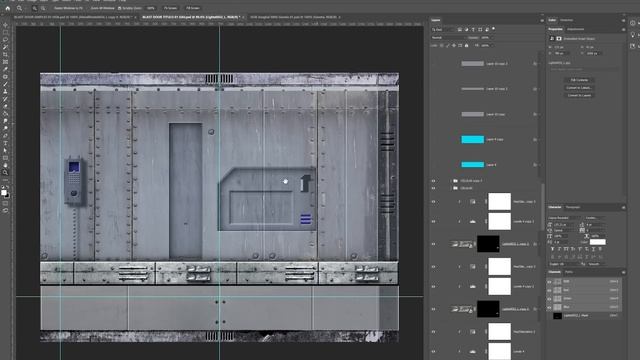Filter layers by pixel layers icon
Image resolution: width=640 pixels, height=360 pixels.
tap(460, 29)
